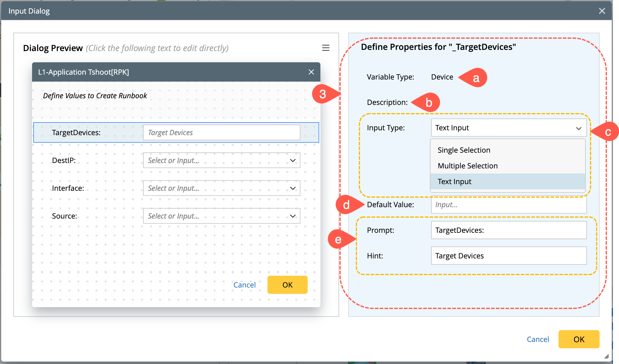Choose the Single Selection option
The image size is (619, 364).
click(x=464, y=150)
